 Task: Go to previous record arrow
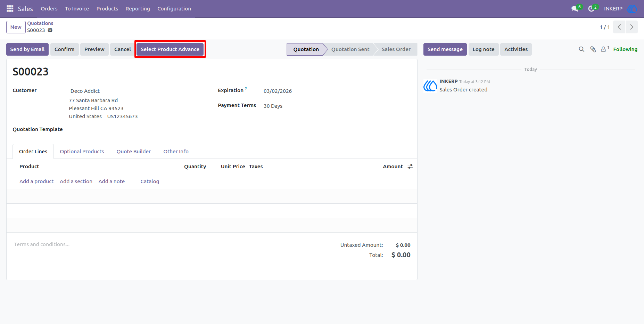pos(619,27)
